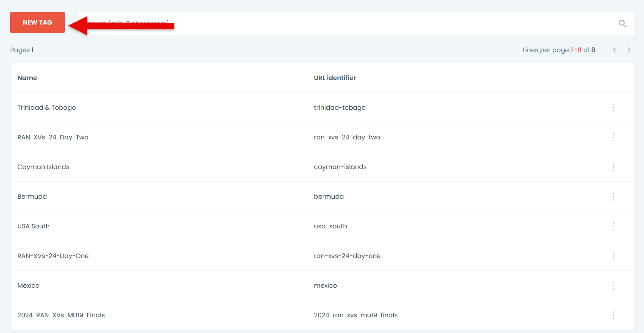644x333 pixels.
Task: Click the NEW TAG button
Action: coord(37,22)
